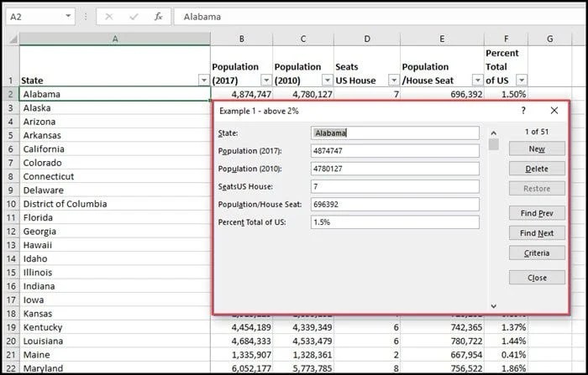Click the formula bar cancel X icon
Viewport: 588px width, 375px height.
pos(109,17)
